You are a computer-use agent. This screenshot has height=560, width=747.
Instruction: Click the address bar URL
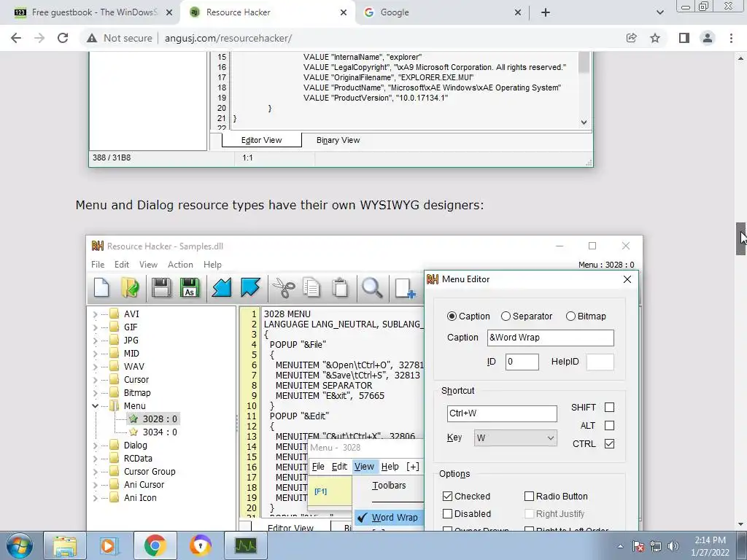click(x=228, y=38)
